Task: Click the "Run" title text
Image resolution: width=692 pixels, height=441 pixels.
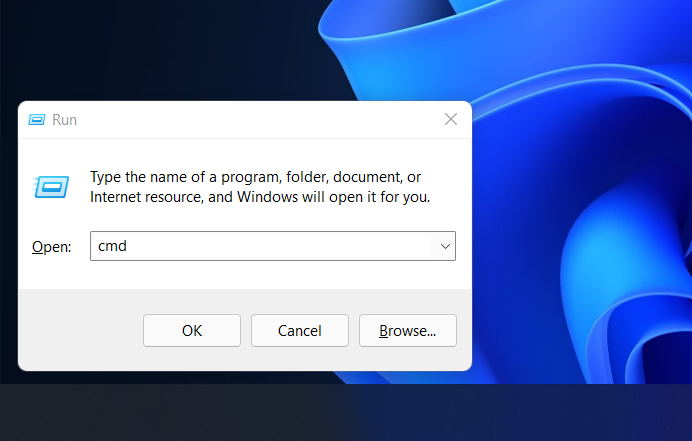Action: [x=64, y=120]
